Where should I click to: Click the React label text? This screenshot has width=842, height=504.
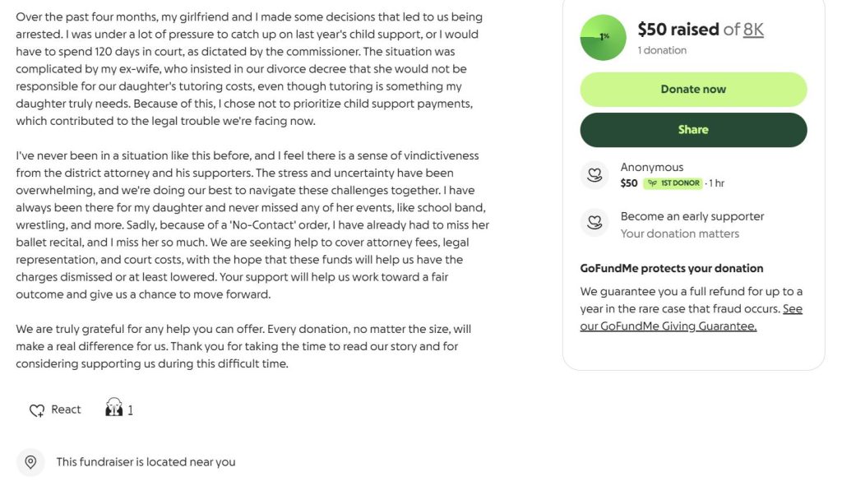66,409
